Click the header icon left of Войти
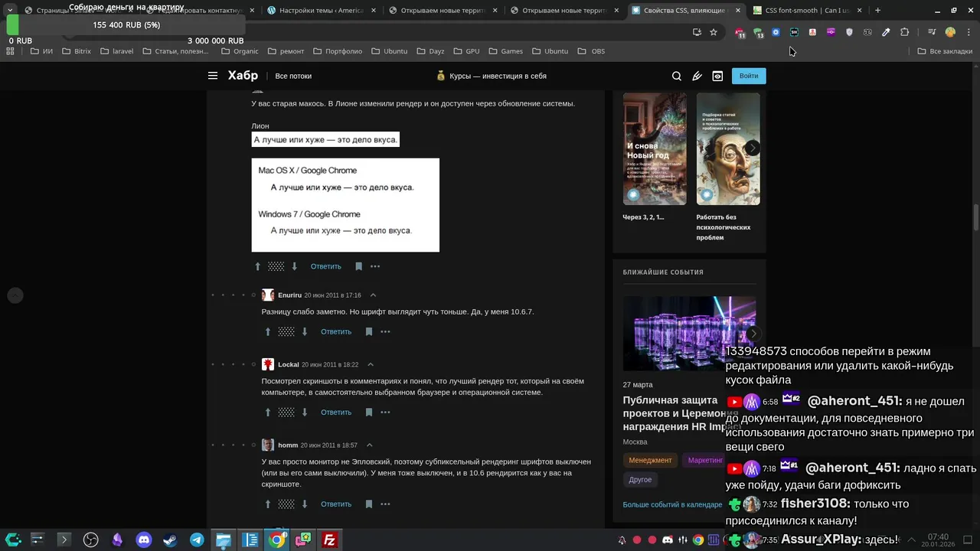The height and width of the screenshot is (551, 980). (717, 76)
